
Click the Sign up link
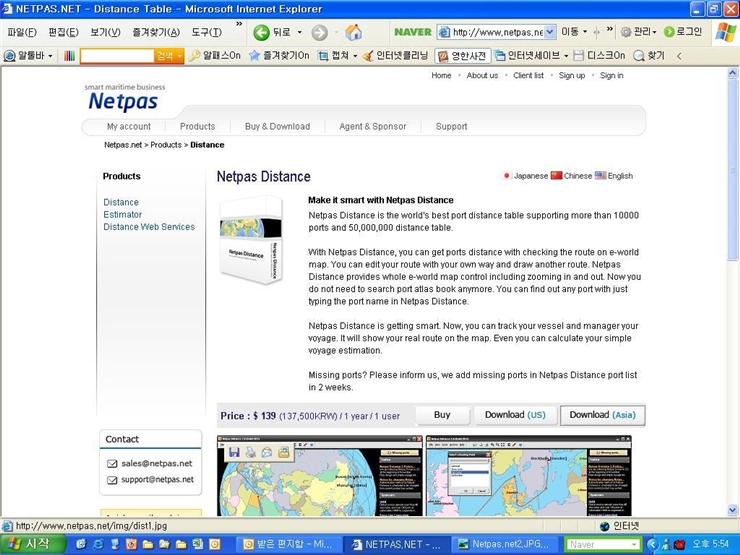pyautogui.click(x=572, y=76)
